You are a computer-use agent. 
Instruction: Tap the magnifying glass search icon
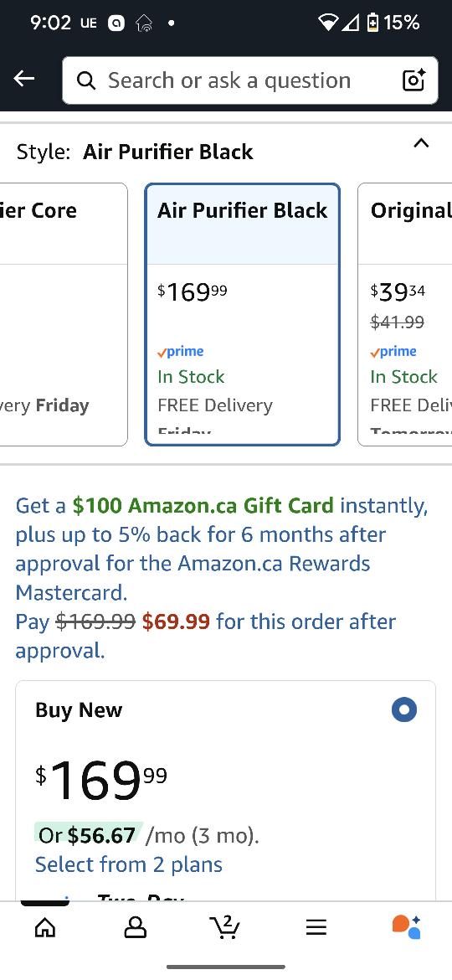[86, 80]
